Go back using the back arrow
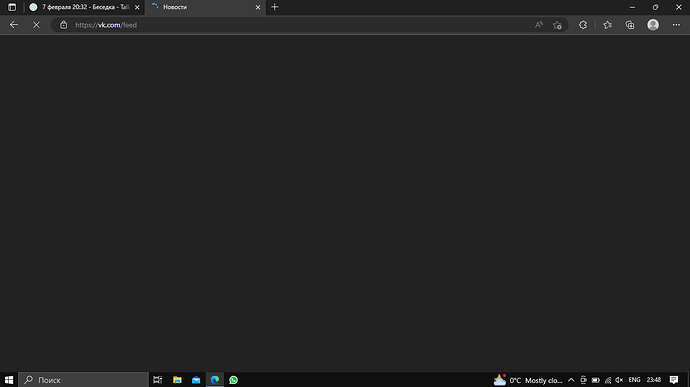Screen dimensions: 690x387 click(x=14, y=25)
